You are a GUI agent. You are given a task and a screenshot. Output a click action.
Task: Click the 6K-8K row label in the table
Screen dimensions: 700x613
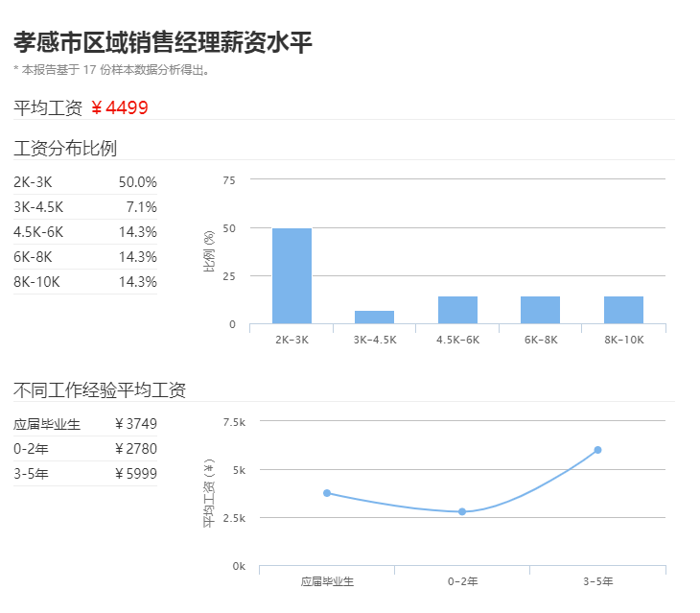click(x=33, y=257)
